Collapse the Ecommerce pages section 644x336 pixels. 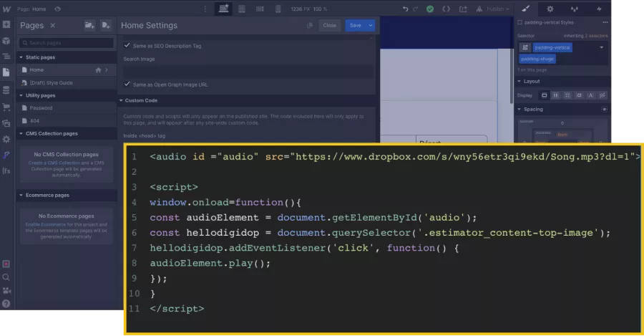click(x=21, y=196)
